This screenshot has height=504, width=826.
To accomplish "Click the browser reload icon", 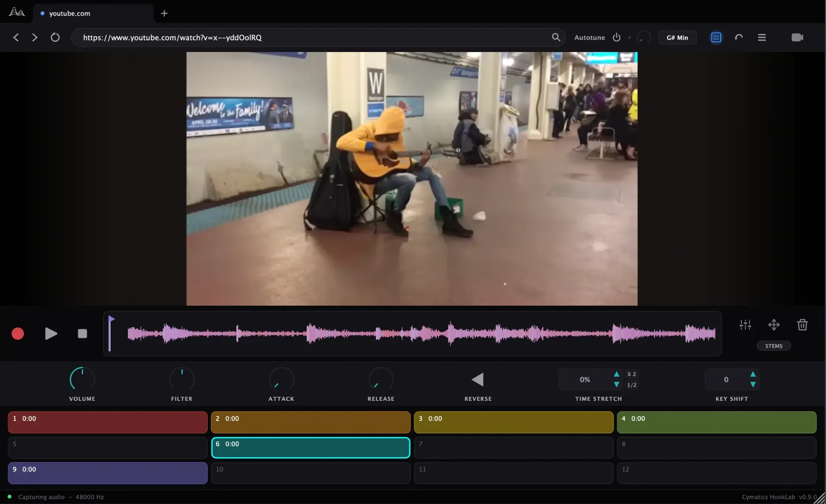I will 55,37.
